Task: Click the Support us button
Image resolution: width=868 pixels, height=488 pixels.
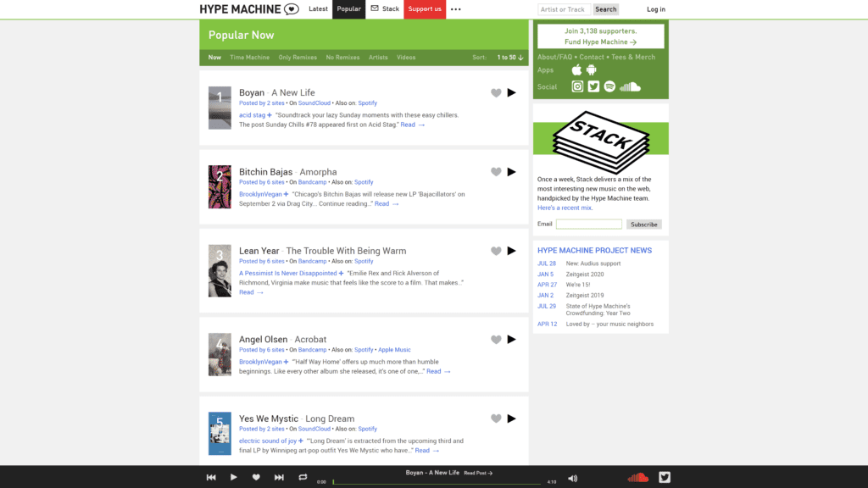Action: point(425,8)
